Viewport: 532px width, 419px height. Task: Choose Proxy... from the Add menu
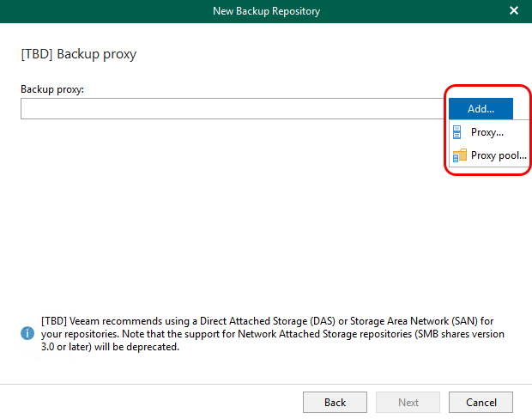click(487, 132)
